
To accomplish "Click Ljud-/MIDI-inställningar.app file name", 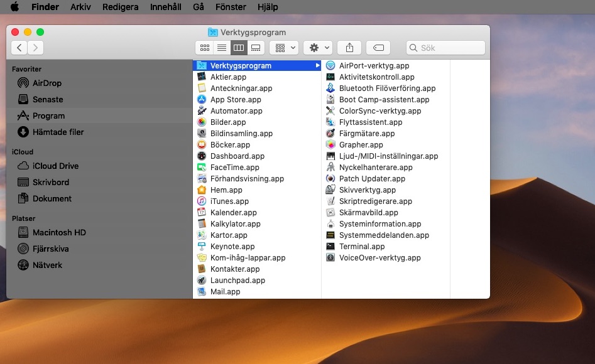I will point(388,156).
